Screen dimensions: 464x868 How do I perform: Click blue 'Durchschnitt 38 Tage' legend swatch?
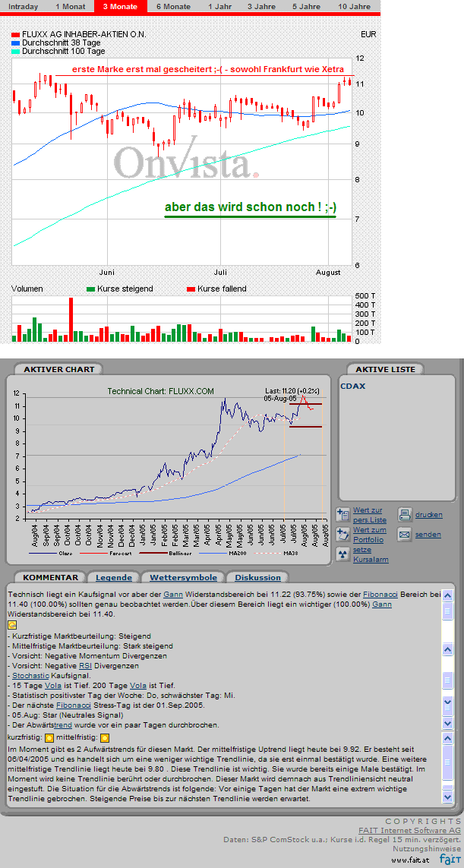[15, 43]
